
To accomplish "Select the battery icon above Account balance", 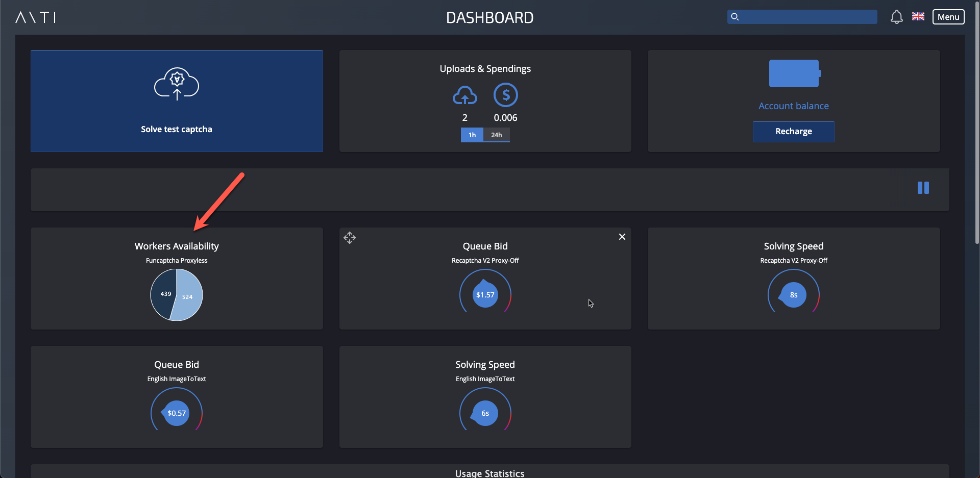I will [794, 73].
